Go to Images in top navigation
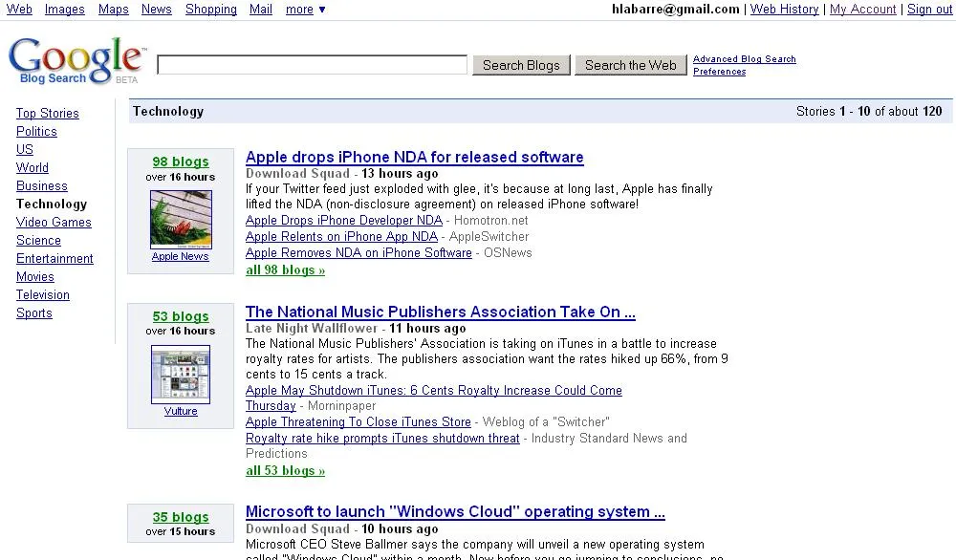 pos(65,10)
